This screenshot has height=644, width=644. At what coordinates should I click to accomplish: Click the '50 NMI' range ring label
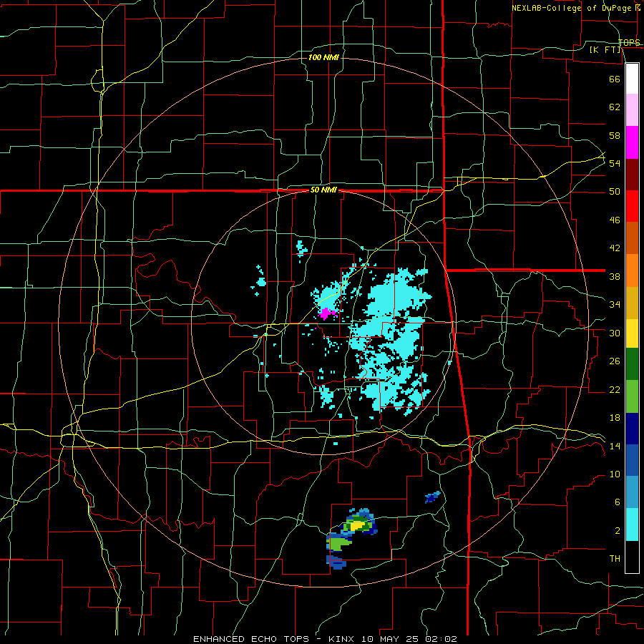tap(323, 190)
